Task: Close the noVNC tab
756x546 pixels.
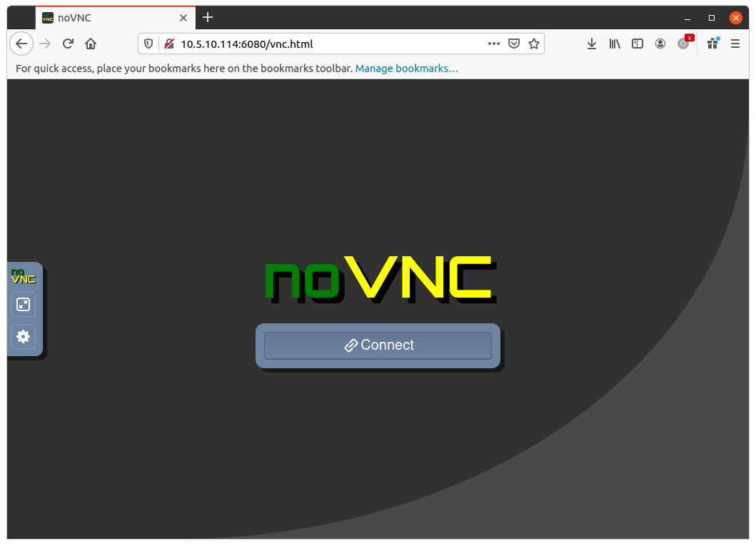Action: [183, 18]
